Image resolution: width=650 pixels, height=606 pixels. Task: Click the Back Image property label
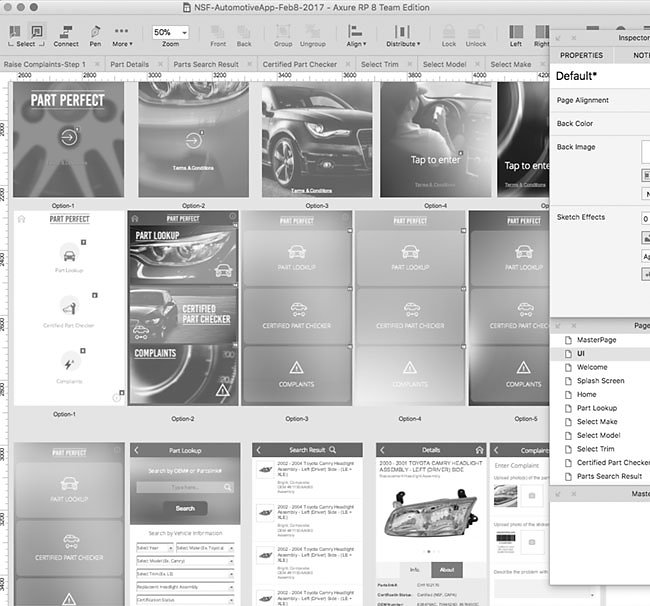click(576, 147)
